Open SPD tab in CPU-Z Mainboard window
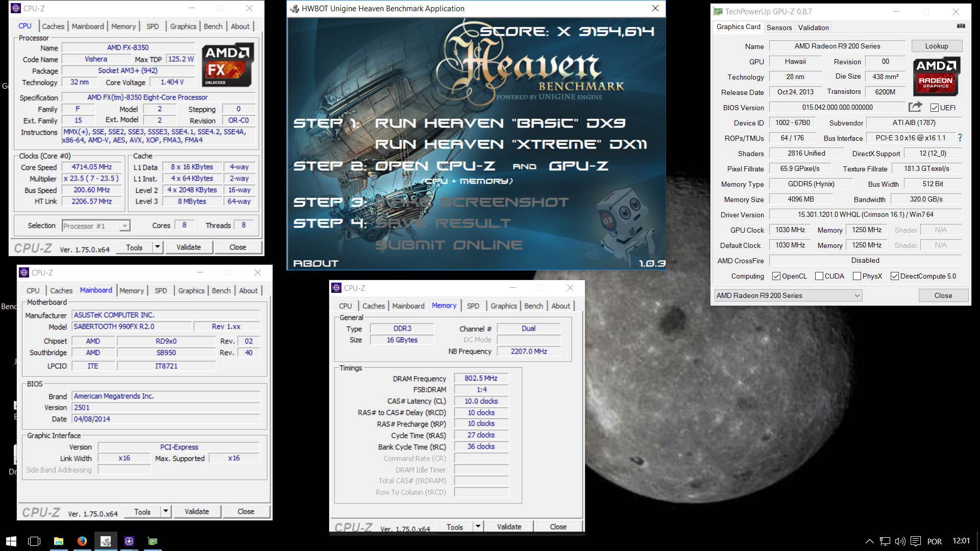This screenshot has width=980, height=551. pyautogui.click(x=161, y=290)
